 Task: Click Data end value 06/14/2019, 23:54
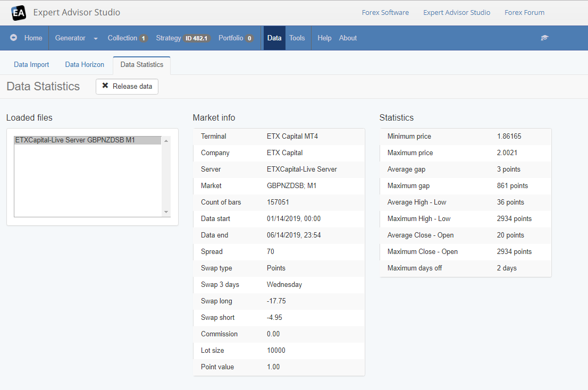point(293,235)
